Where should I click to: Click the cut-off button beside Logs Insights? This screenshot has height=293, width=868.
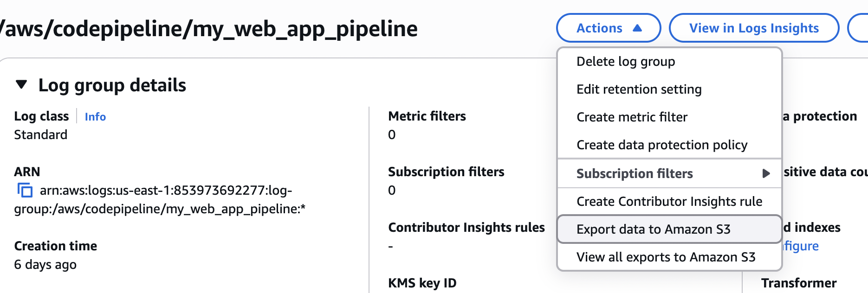tap(859, 28)
